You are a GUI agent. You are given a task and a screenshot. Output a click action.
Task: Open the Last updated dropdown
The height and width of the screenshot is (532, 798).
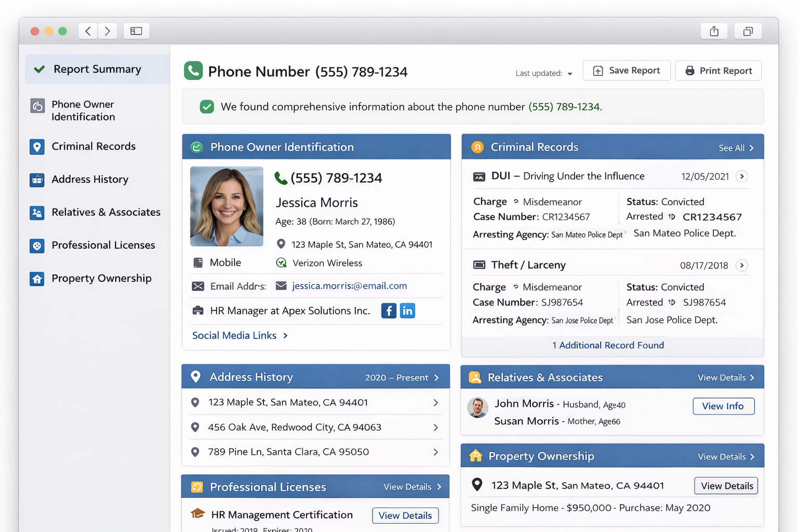(x=544, y=73)
